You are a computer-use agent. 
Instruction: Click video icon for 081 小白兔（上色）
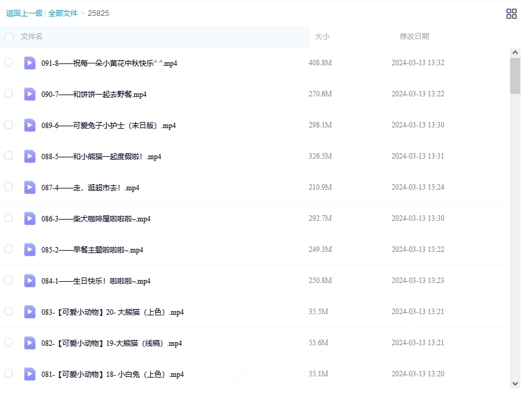[30, 374]
